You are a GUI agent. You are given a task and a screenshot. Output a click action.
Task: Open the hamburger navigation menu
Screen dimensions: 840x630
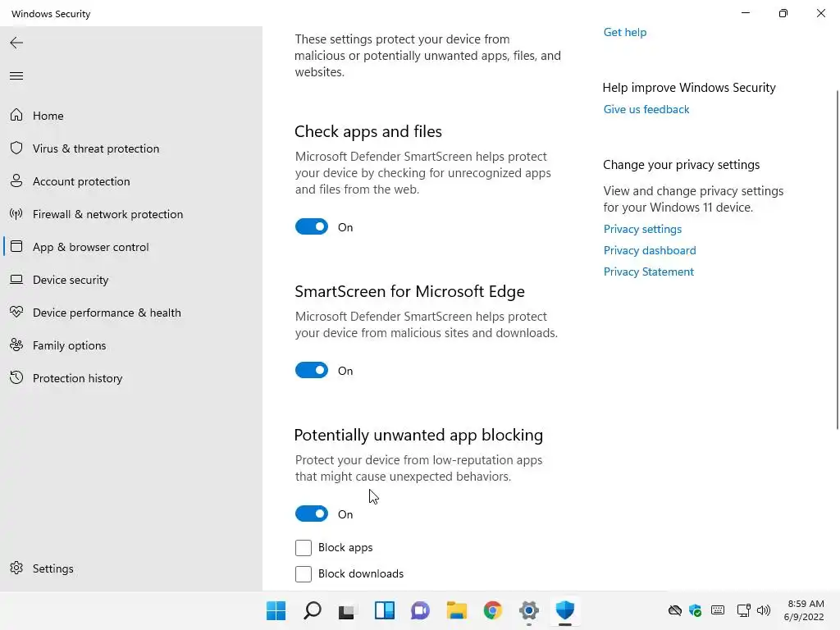[16, 76]
